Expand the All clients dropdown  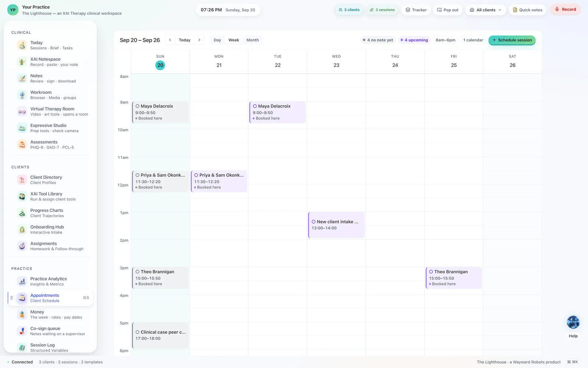(x=485, y=10)
